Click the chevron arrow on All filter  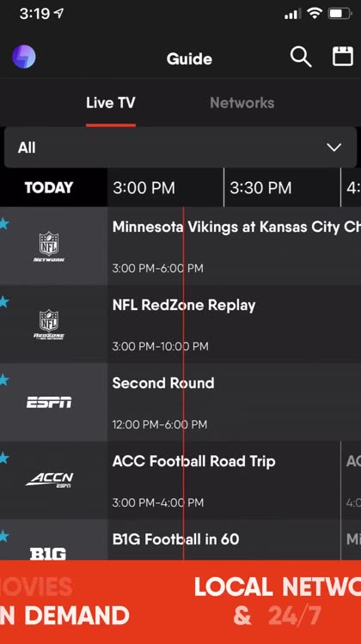point(333,148)
